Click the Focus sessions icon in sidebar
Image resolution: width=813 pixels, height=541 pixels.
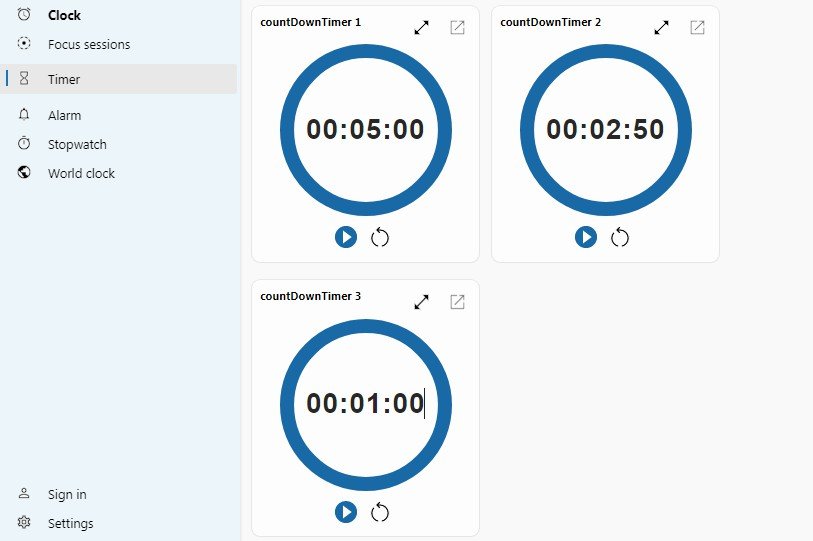[24, 43]
